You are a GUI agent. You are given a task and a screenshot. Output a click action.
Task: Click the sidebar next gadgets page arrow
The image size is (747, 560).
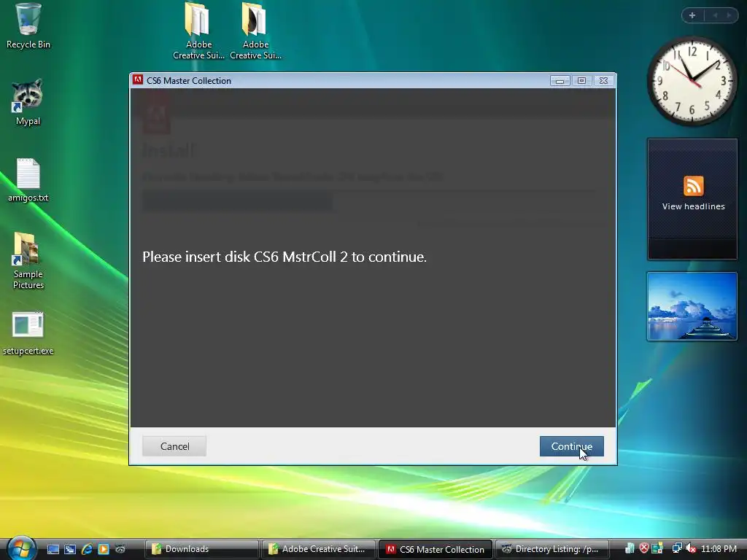coord(729,15)
